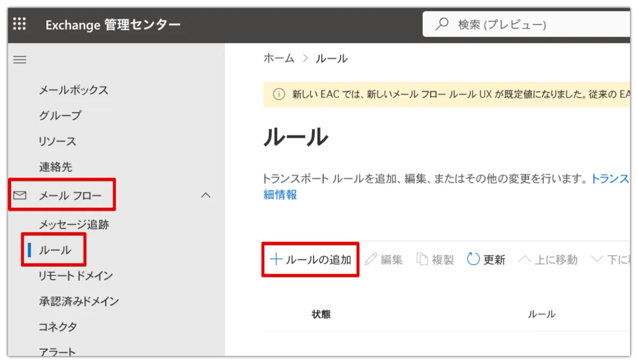Select リモート ドメイン in sidebar
The height and width of the screenshot is (364, 638).
coord(75,275)
